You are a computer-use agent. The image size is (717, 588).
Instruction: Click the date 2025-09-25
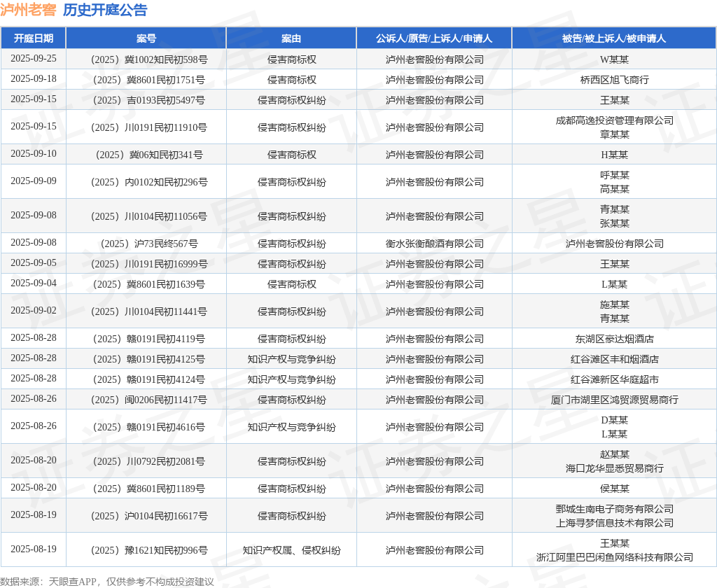tap(34, 59)
